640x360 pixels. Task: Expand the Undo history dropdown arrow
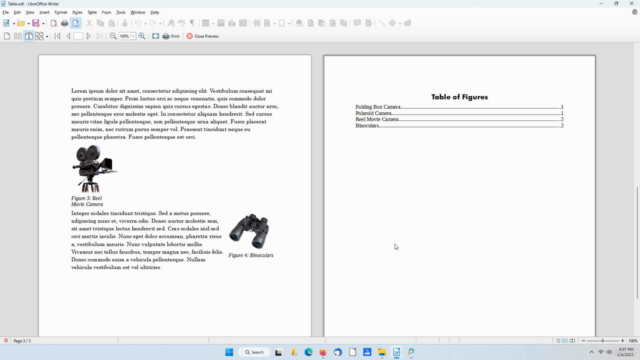click(x=145, y=23)
